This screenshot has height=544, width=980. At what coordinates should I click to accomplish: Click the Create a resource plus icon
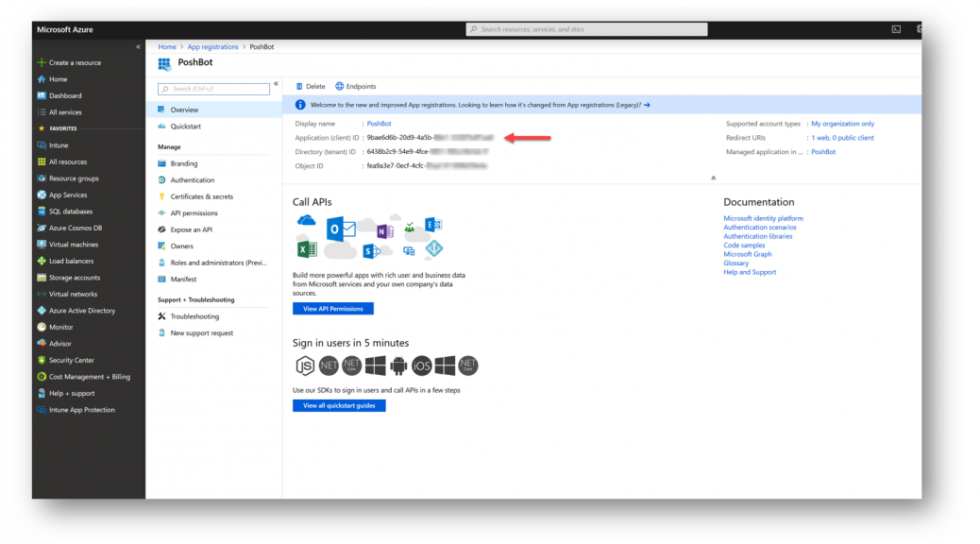(x=42, y=62)
